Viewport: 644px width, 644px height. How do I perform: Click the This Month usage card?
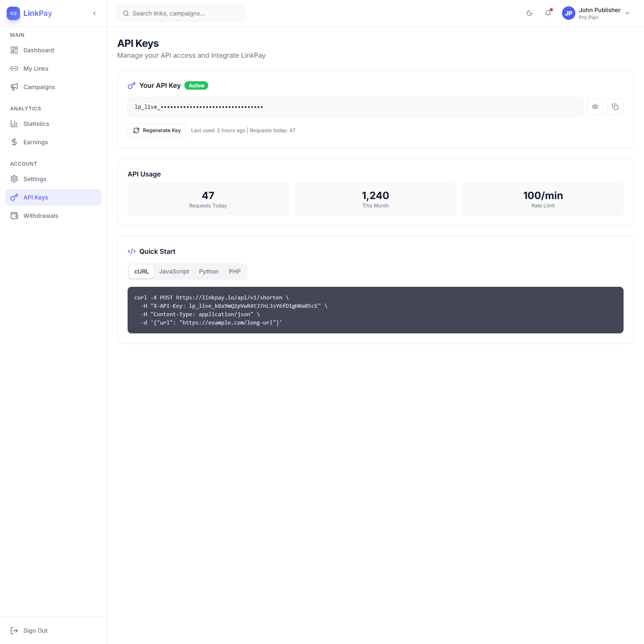[375, 199]
